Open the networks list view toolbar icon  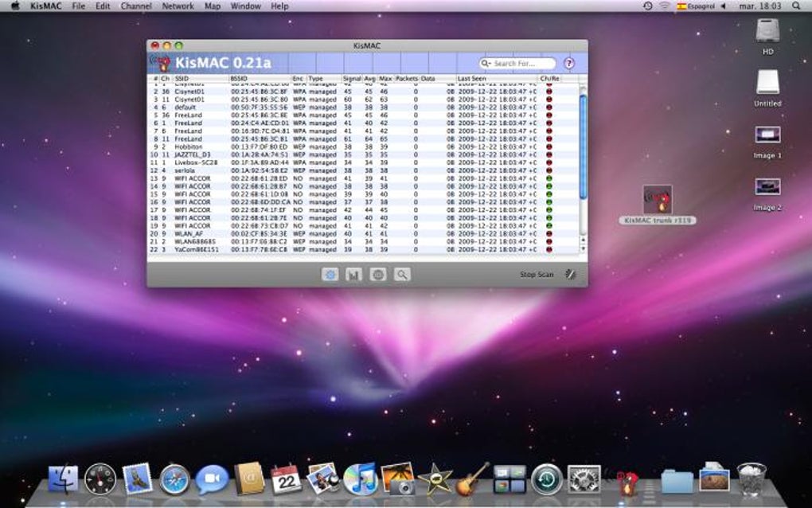330,275
